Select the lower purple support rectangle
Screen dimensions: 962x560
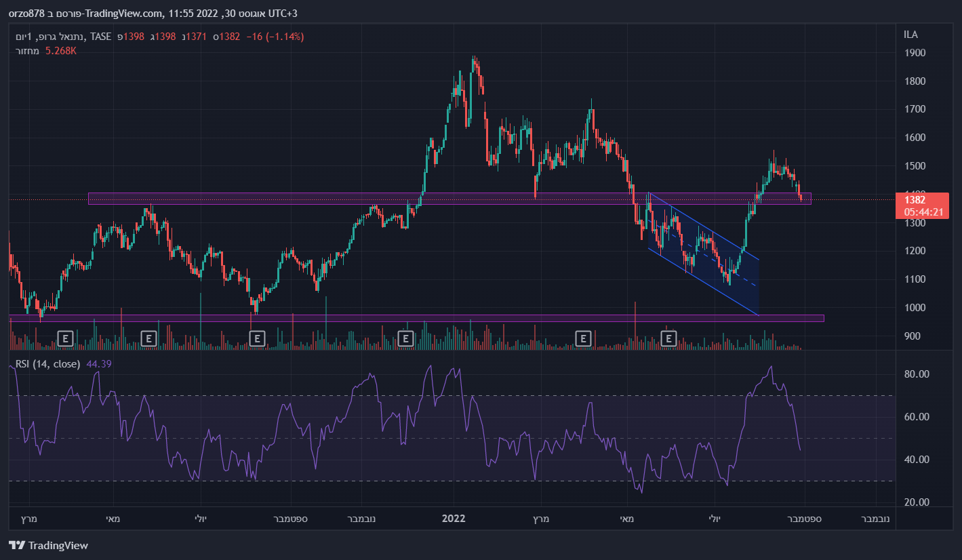coord(416,318)
